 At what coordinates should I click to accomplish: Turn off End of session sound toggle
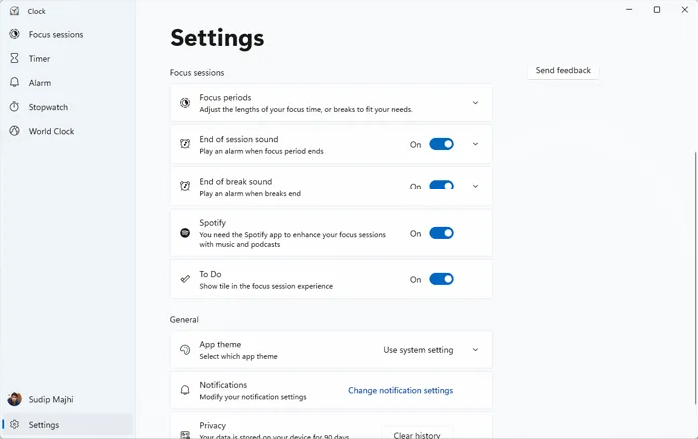(441, 144)
